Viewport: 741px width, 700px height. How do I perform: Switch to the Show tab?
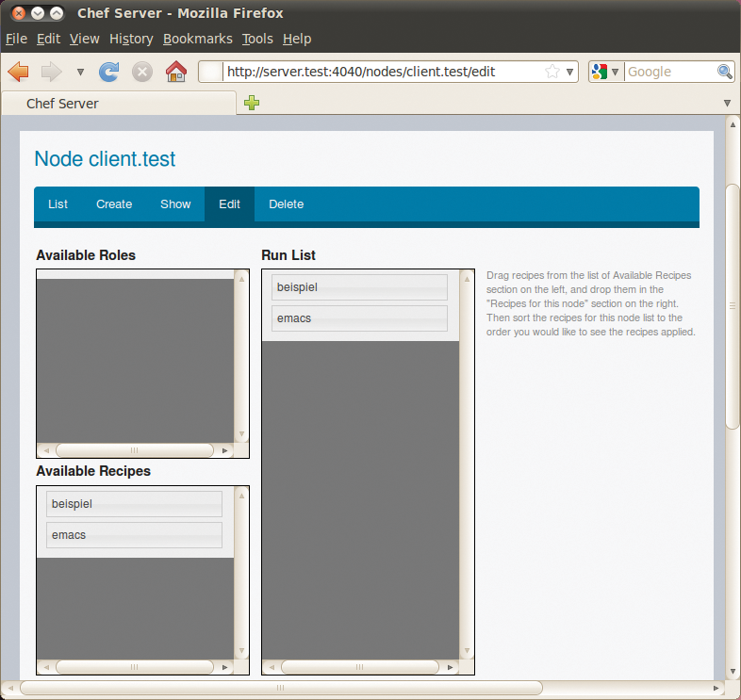point(175,204)
